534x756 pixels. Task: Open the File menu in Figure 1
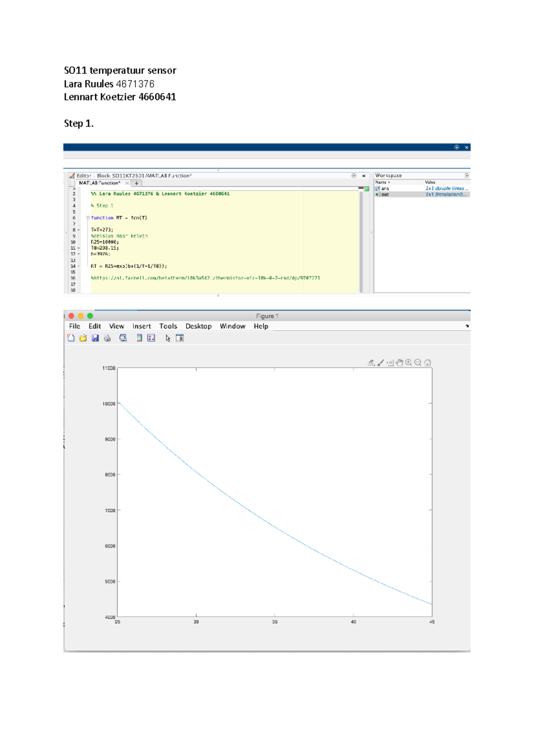pyautogui.click(x=74, y=326)
